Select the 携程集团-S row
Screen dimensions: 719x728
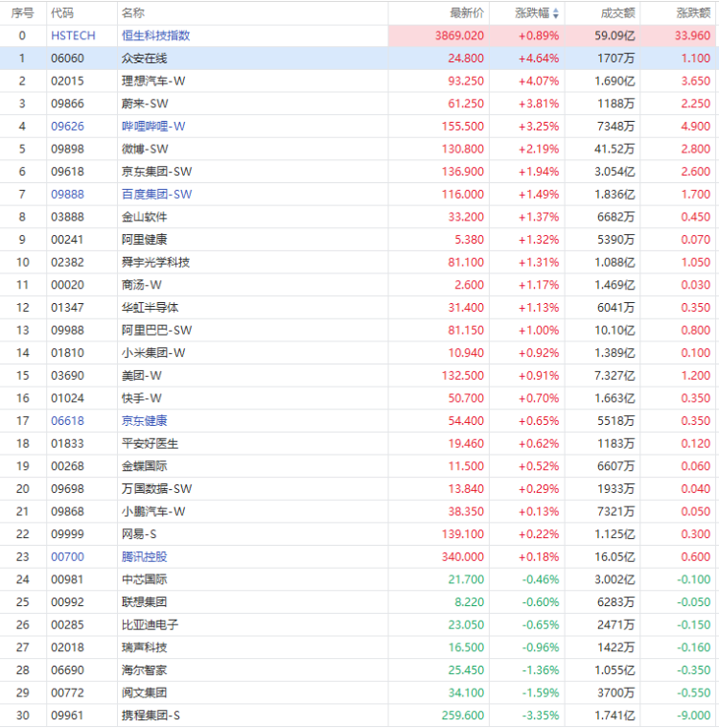click(x=359, y=716)
